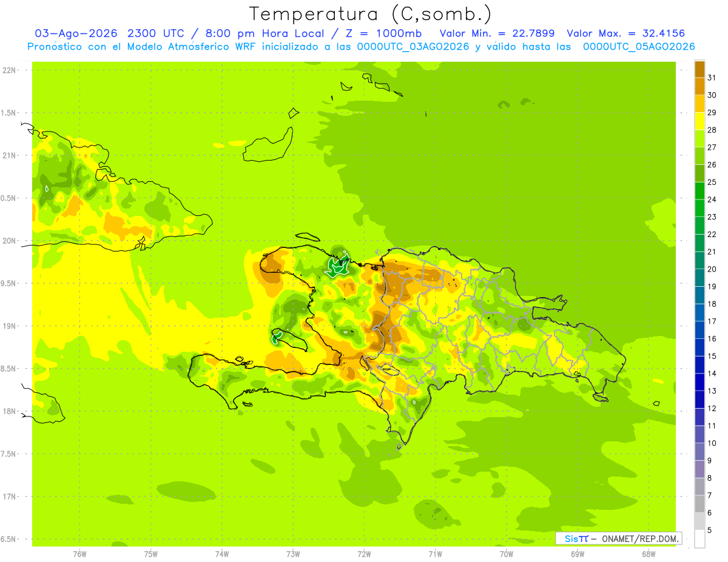Click the "72W" longitude axis label
728x562 pixels.
coord(365,554)
